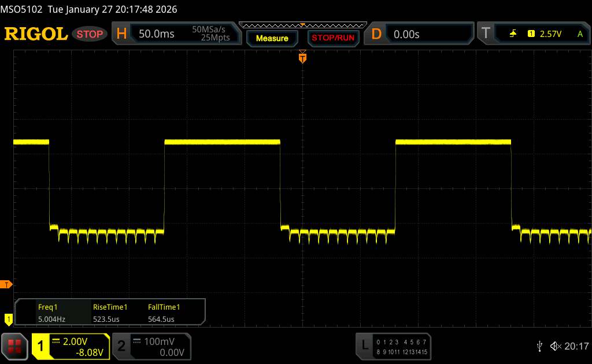Select the orange trigger position marker at top
The height and width of the screenshot is (364, 592).
(x=302, y=57)
